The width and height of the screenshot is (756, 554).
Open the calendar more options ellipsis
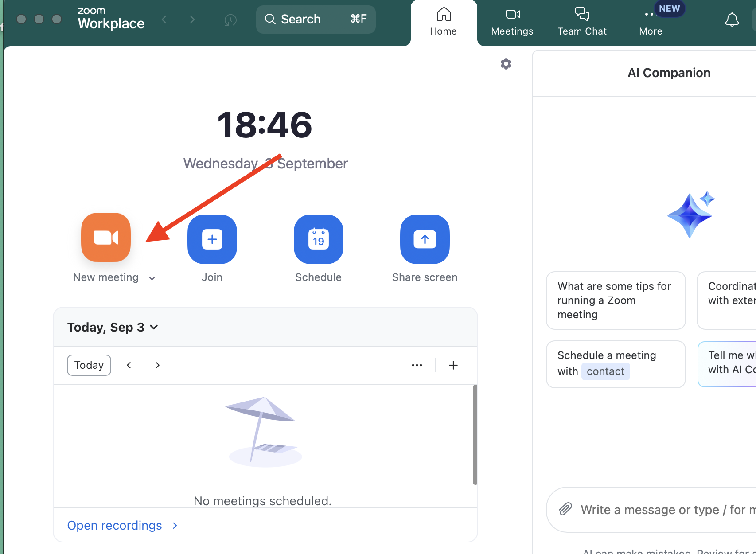tap(417, 365)
